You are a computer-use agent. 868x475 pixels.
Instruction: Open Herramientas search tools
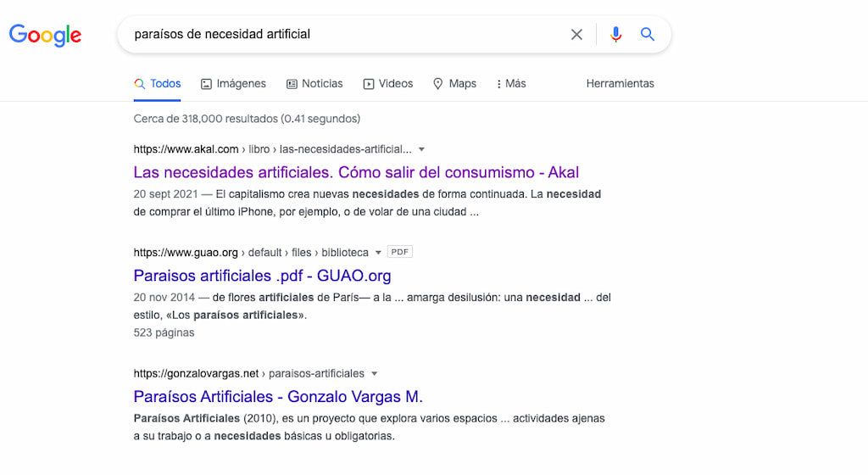(620, 84)
